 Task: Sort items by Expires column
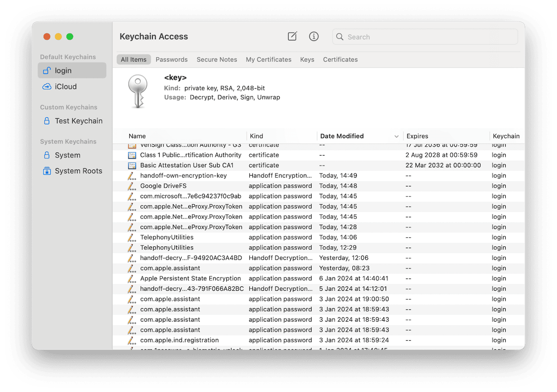[417, 136]
